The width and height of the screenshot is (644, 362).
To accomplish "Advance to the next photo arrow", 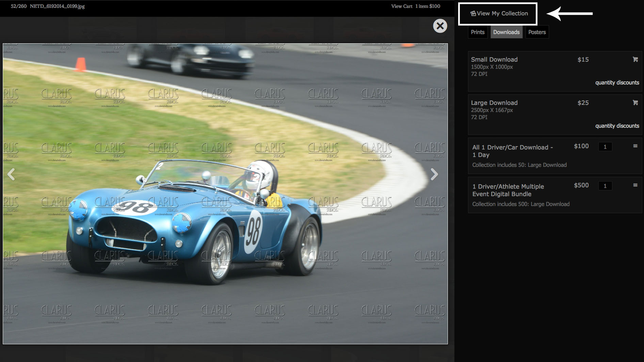I will click(434, 174).
